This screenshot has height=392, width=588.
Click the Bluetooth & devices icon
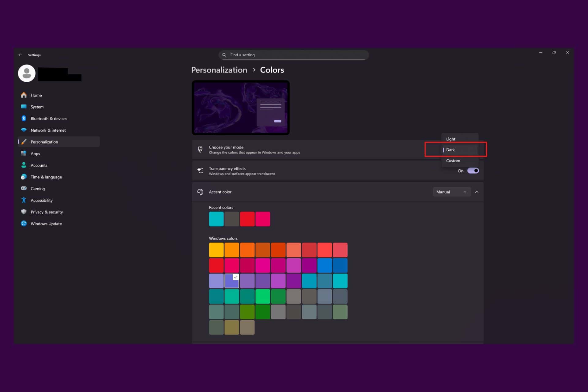point(24,118)
